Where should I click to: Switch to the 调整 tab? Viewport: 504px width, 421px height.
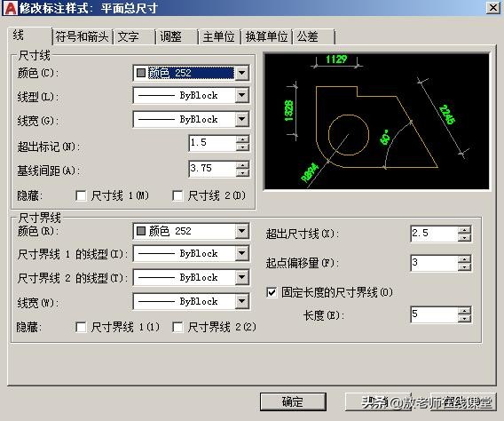[x=177, y=36]
